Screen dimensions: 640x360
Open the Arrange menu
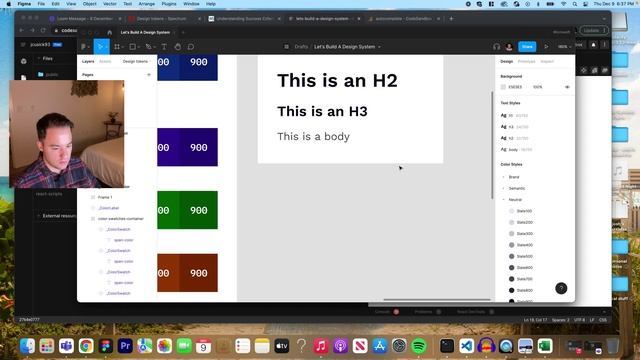[x=147, y=4]
